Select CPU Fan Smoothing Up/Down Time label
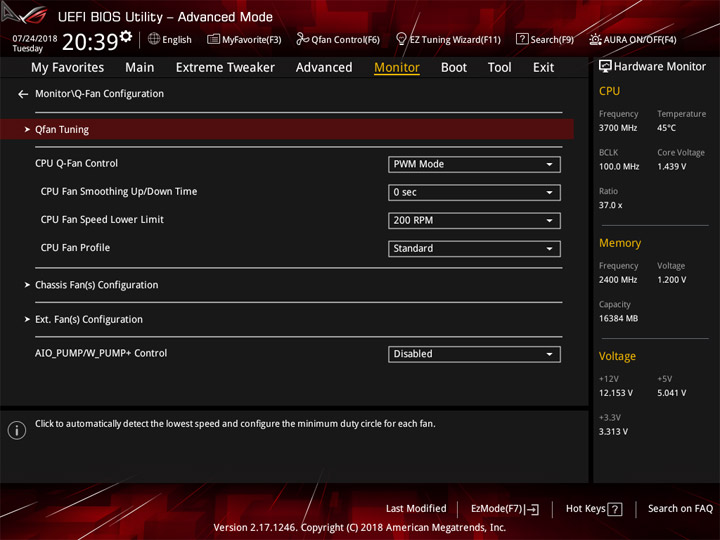 click(x=119, y=191)
